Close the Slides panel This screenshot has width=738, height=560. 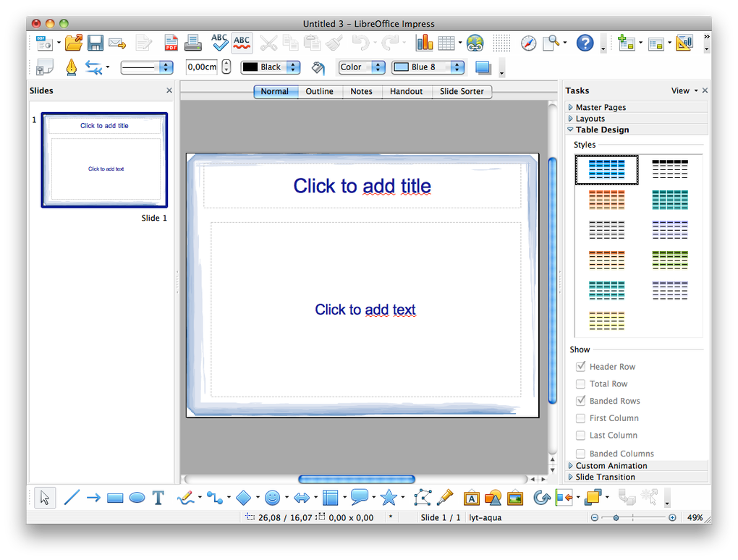[x=169, y=90]
